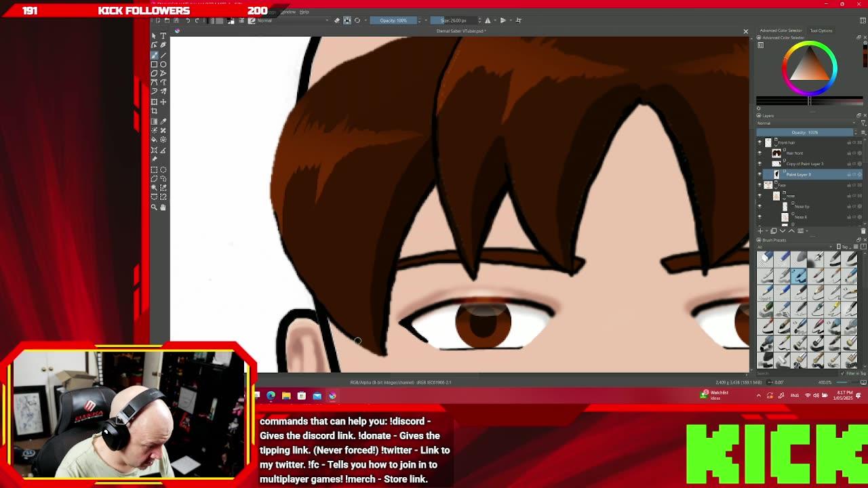This screenshot has height=488, width=868.
Task: Delete layer with trash icon
Action: pyautogui.click(x=863, y=231)
